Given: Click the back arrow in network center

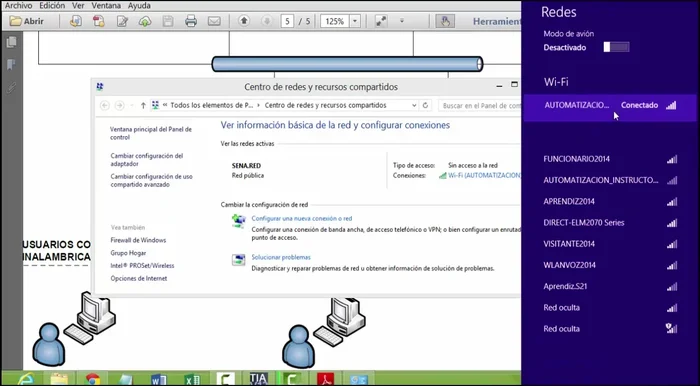Looking at the screenshot, I should click(x=105, y=105).
